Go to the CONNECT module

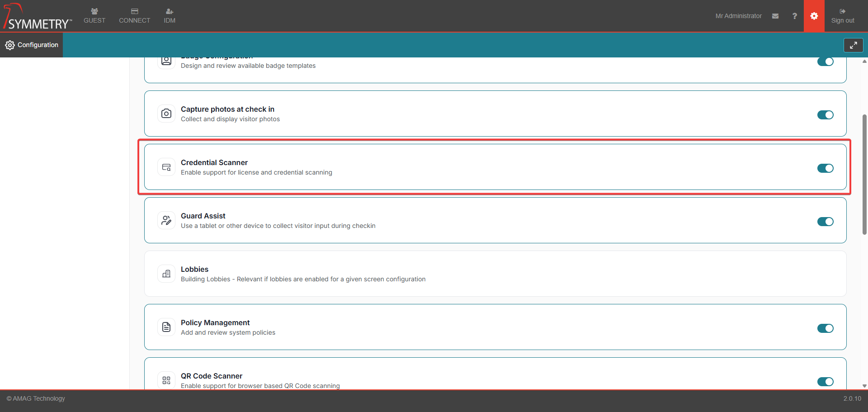pyautogui.click(x=134, y=16)
